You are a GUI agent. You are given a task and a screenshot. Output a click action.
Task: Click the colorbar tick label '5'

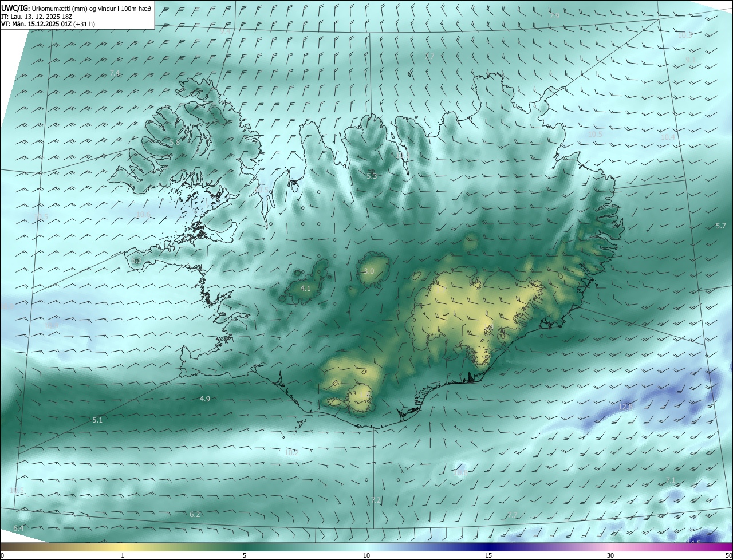[x=245, y=555]
